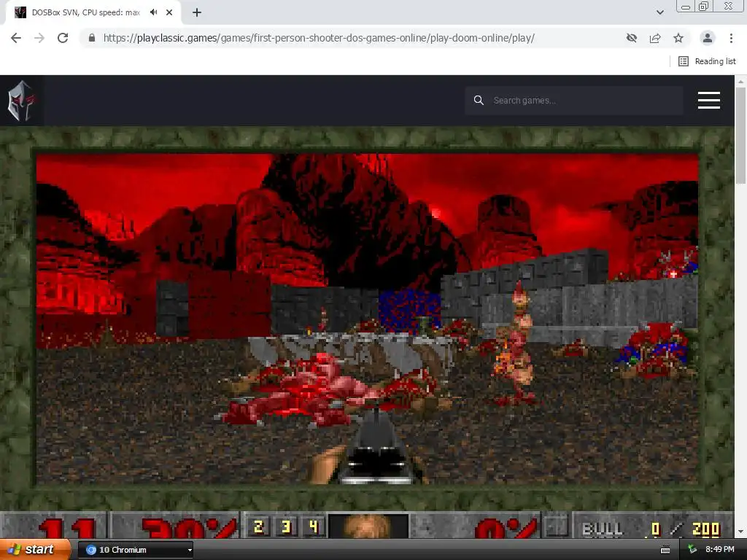This screenshot has width=747, height=560.
Task: Go forward in browser history
Action: click(x=39, y=38)
